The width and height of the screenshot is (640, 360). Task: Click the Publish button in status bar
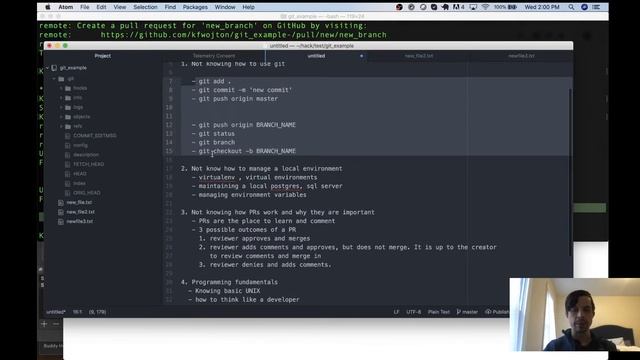coord(497,312)
